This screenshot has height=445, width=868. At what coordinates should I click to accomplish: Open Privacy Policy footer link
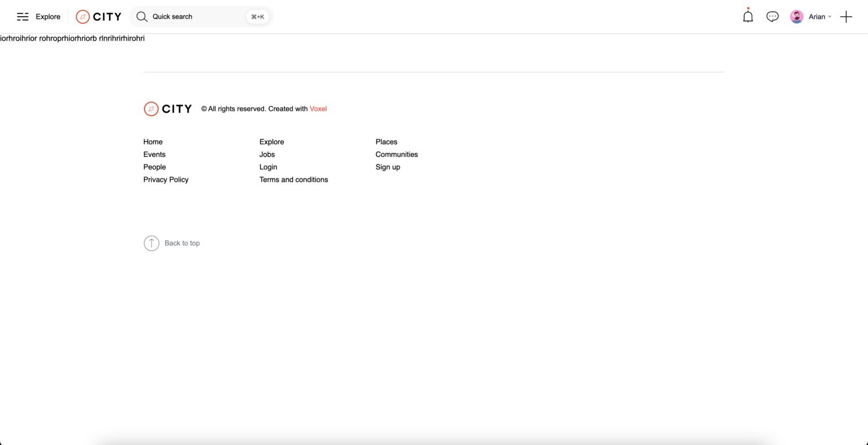tap(166, 180)
